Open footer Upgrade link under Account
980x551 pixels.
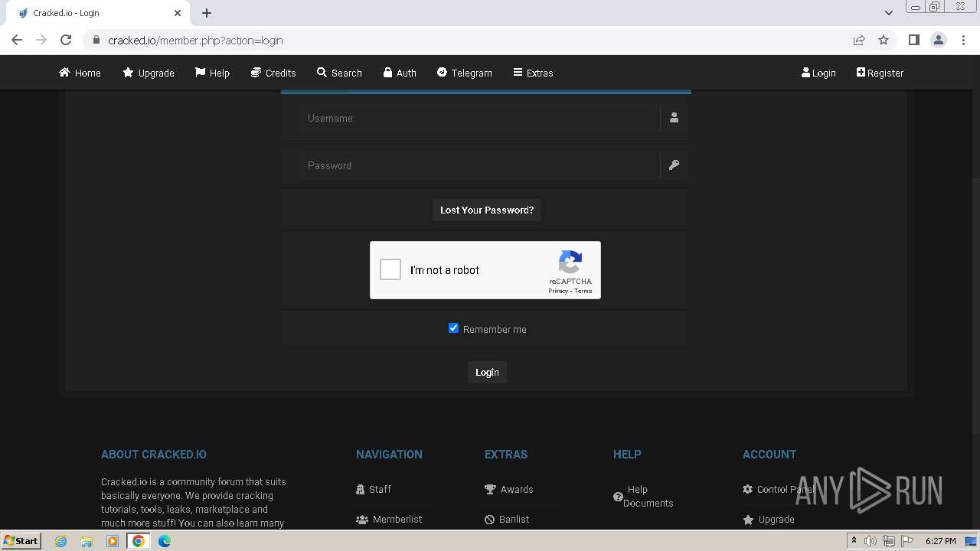pos(769,519)
